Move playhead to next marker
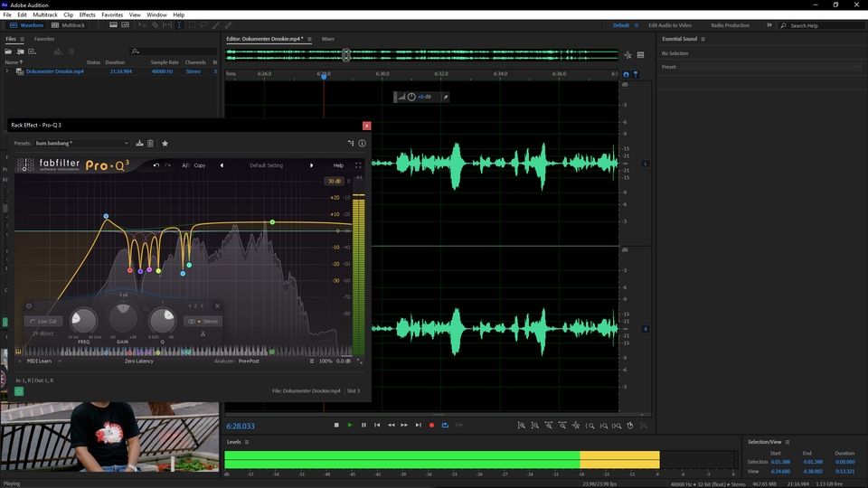This screenshot has height=488, width=868. coord(418,425)
